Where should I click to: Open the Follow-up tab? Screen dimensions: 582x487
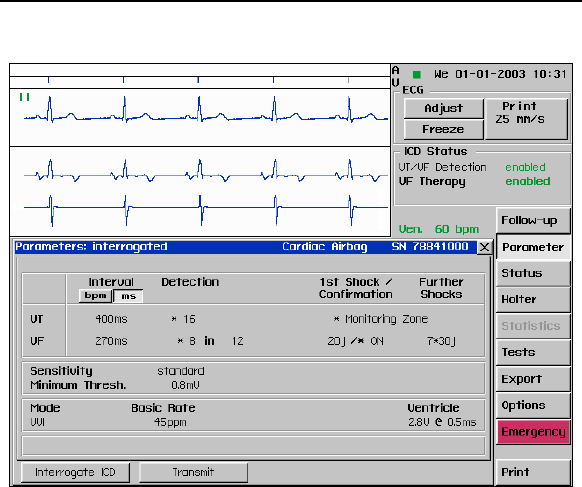point(533,220)
